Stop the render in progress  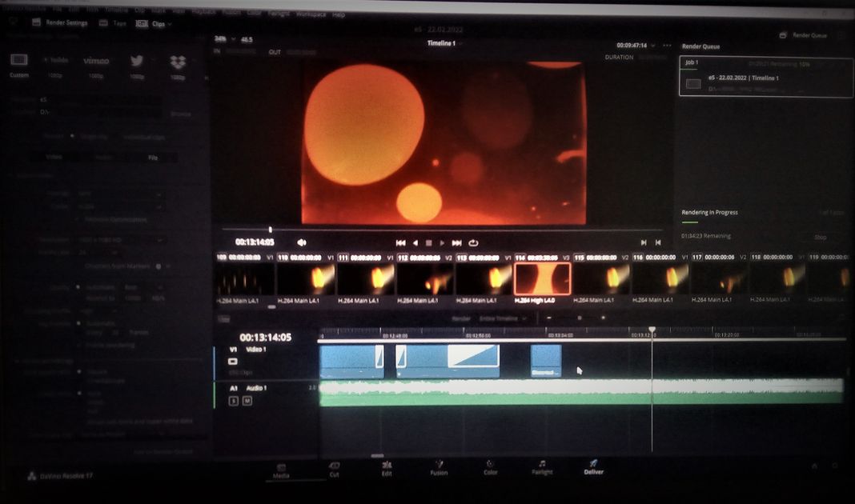(x=820, y=238)
